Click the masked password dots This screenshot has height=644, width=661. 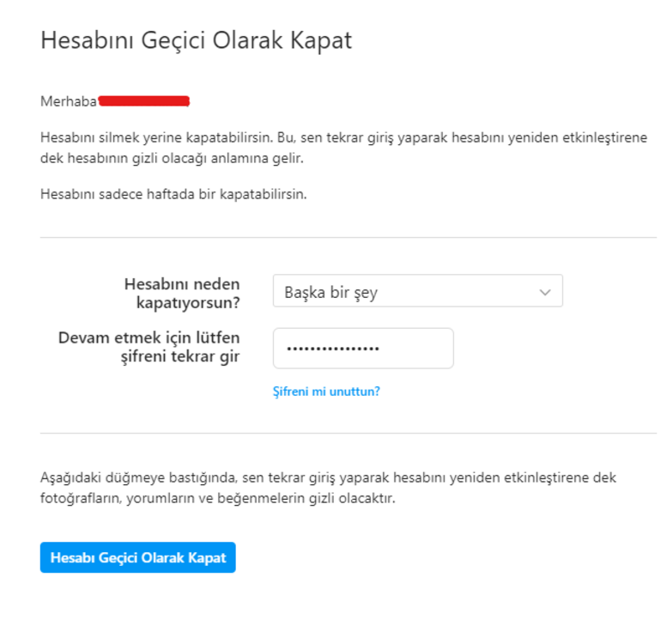(x=333, y=349)
